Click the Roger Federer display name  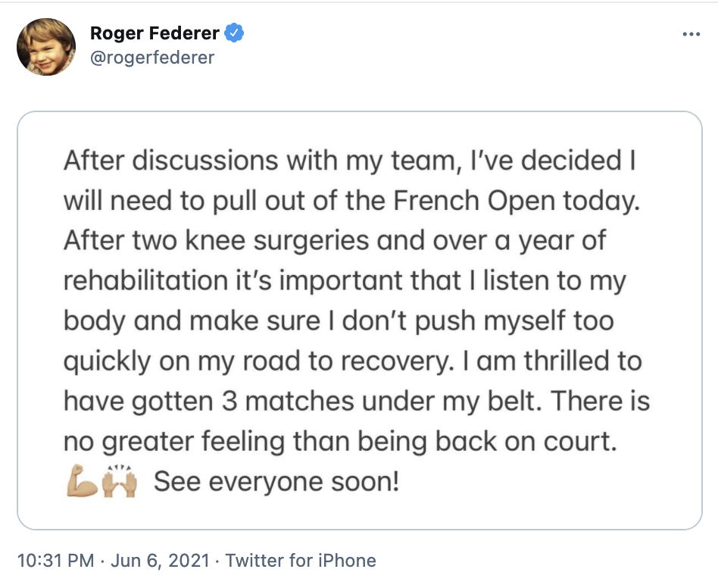point(155,33)
